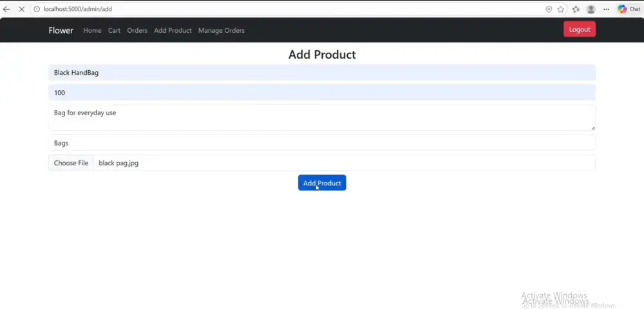Click the selected file name 'black pag.jpg'
The width and height of the screenshot is (644, 309).
pyautogui.click(x=118, y=163)
